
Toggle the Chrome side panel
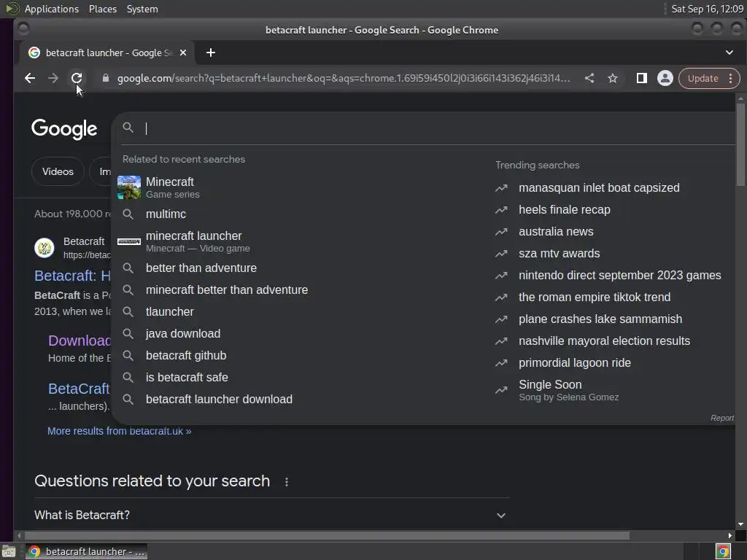[x=642, y=78]
